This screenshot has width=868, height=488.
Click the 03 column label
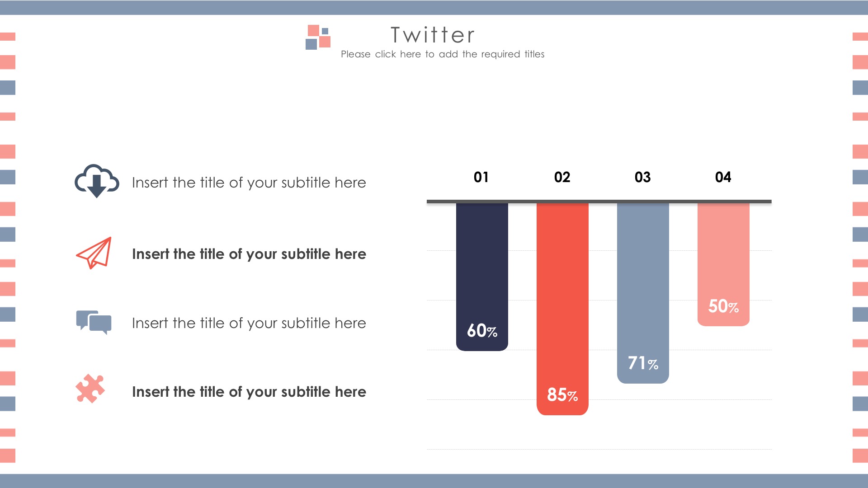point(642,177)
